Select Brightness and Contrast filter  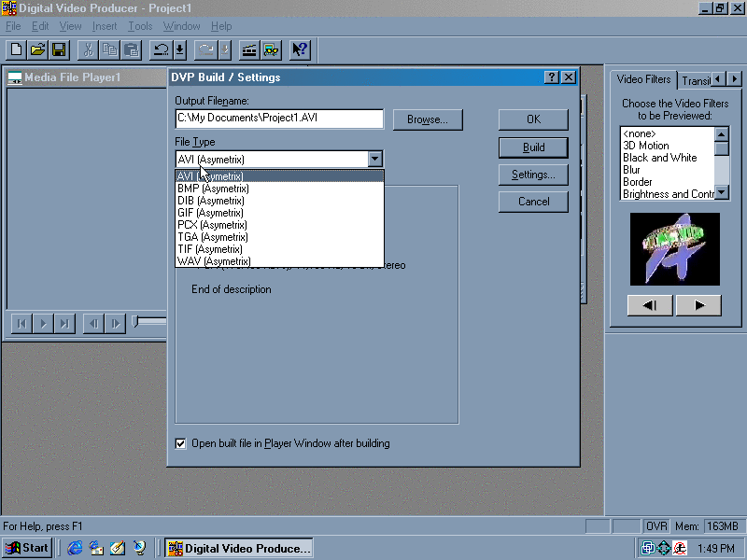tap(668, 194)
